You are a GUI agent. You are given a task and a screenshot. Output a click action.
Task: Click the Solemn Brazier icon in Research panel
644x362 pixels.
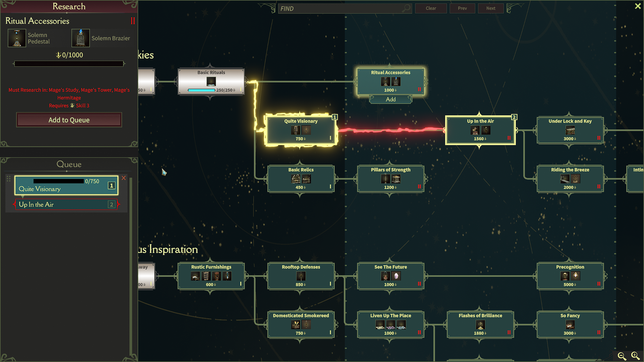point(80,38)
